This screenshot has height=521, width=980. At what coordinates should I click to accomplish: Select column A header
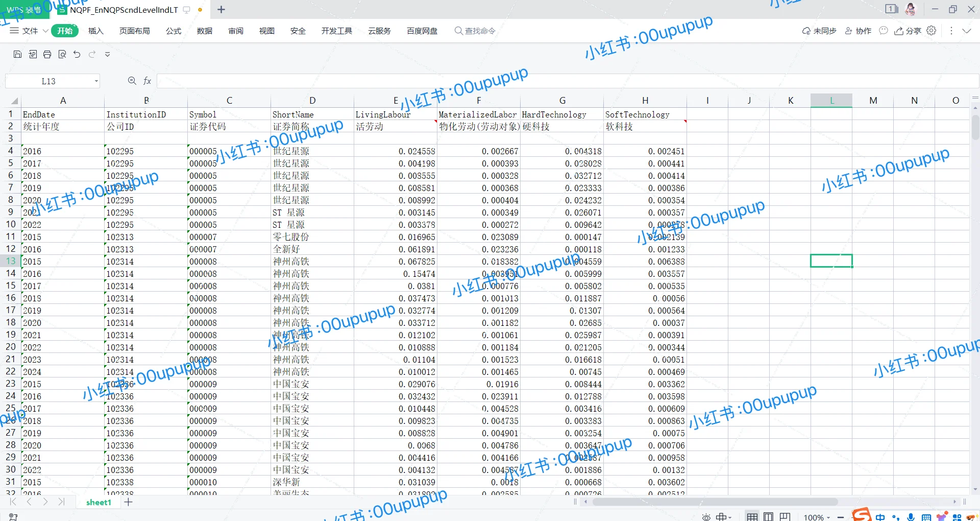coord(63,101)
